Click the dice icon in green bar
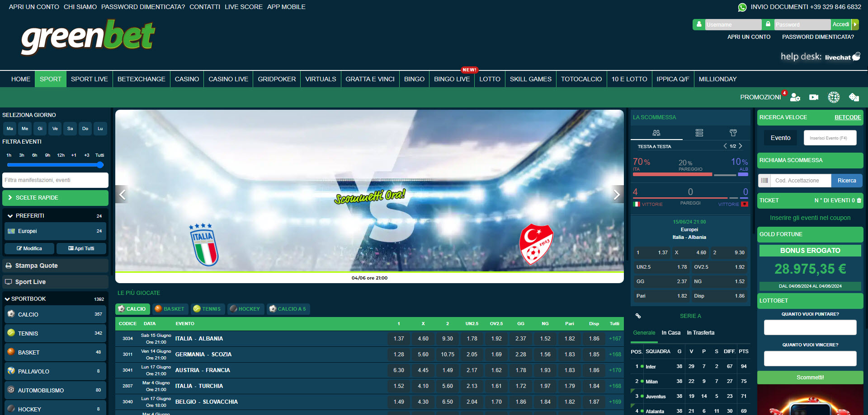This screenshot has height=415, width=868. [x=854, y=97]
